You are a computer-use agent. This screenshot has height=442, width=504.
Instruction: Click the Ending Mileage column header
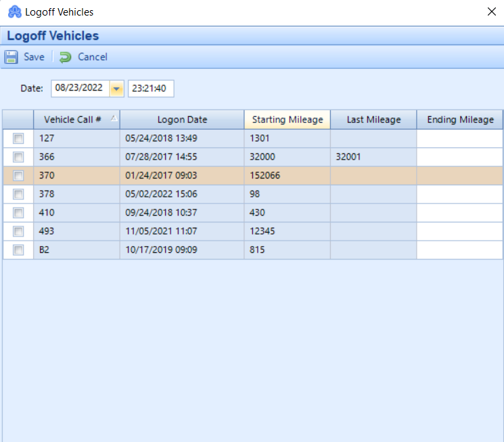pos(460,120)
